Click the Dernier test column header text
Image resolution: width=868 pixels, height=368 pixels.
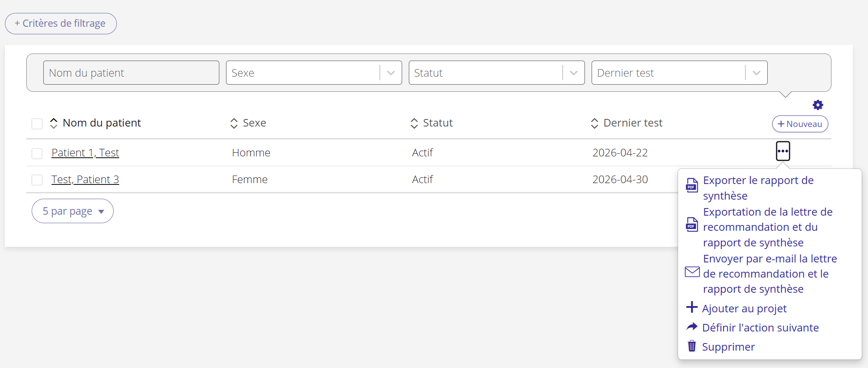(633, 123)
